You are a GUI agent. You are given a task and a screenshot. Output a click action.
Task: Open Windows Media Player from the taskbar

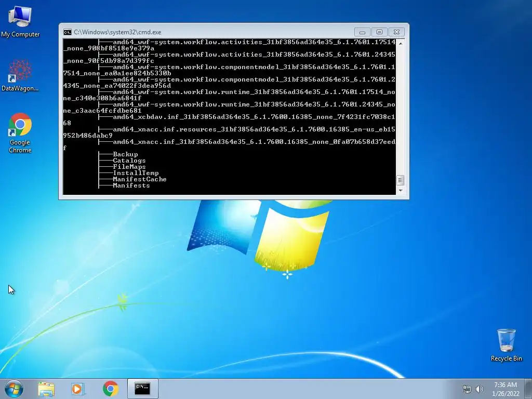click(78, 389)
